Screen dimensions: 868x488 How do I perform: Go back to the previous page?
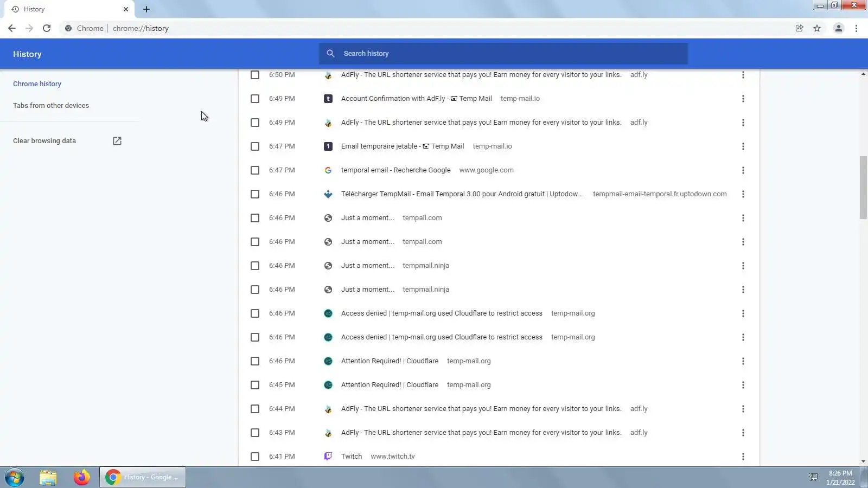tap(12, 28)
